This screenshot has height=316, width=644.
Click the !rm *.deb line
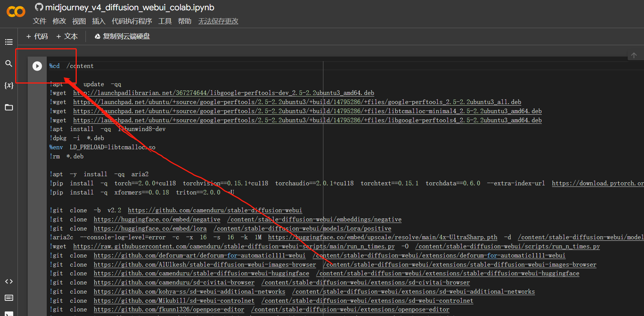tap(66, 156)
